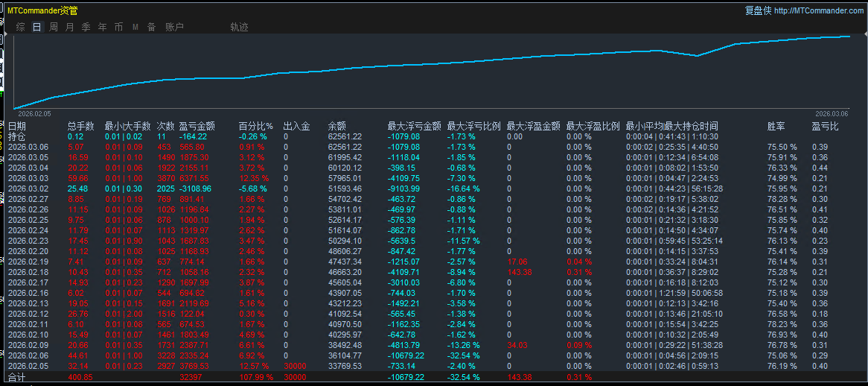This screenshot has width=868, height=386.
Task: Select the 年 yearly tab
Action: [x=103, y=27]
